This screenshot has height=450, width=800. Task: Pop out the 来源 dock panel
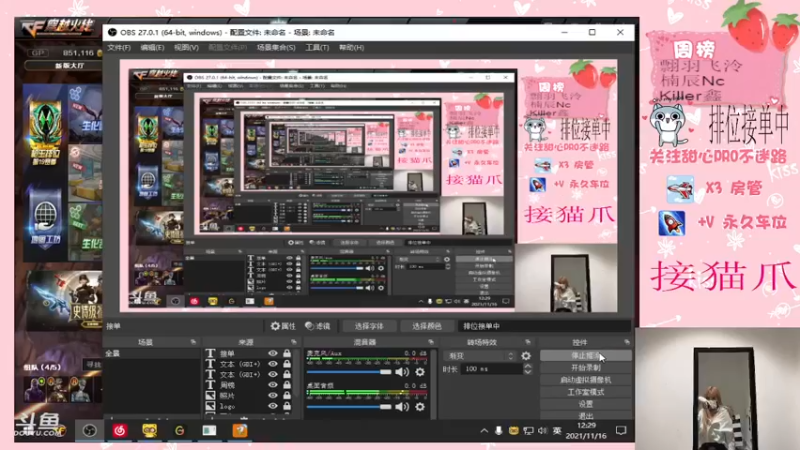coord(294,342)
